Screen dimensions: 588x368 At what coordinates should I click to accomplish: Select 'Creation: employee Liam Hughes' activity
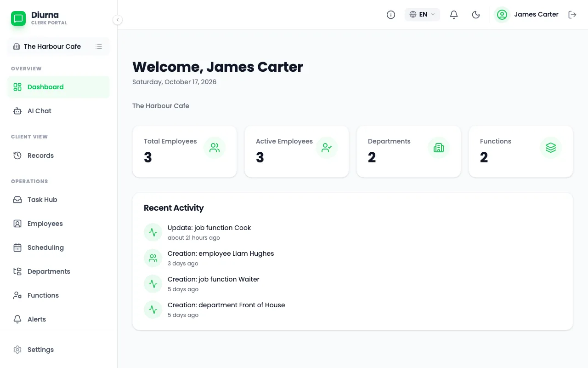[220, 253]
